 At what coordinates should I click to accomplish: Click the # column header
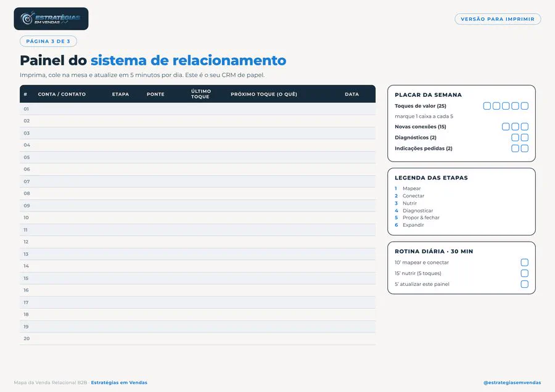click(25, 94)
